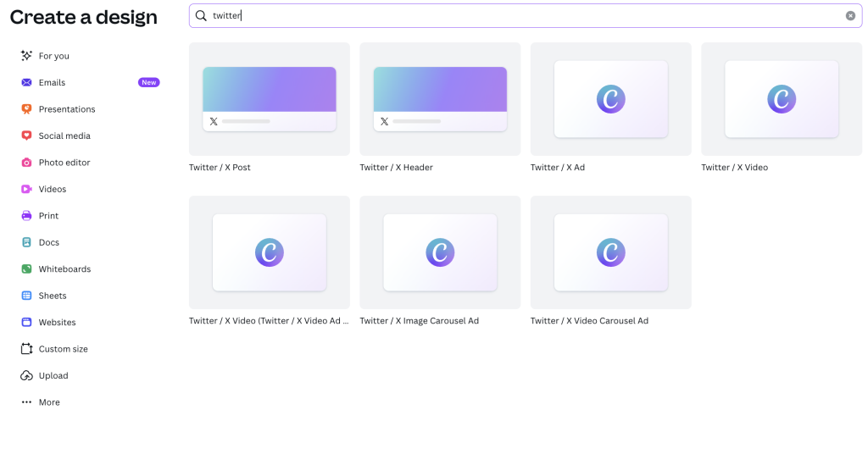Expand the More label
This screenshot has width=868, height=465.
49,402
